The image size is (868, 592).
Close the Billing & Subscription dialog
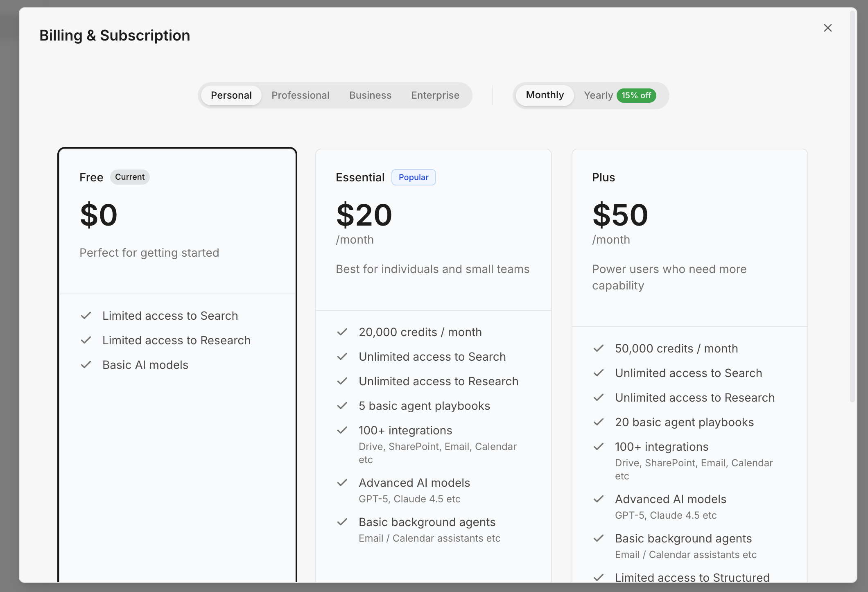tap(827, 28)
